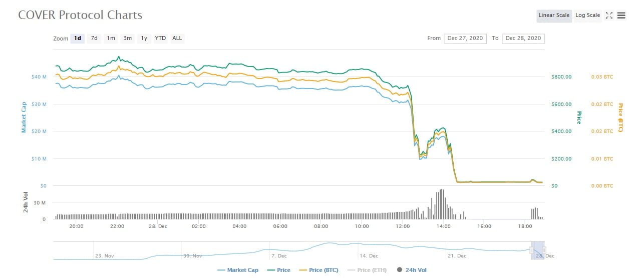Toggle Price series in legend
The height and width of the screenshot is (278, 644).
tap(279, 270)
